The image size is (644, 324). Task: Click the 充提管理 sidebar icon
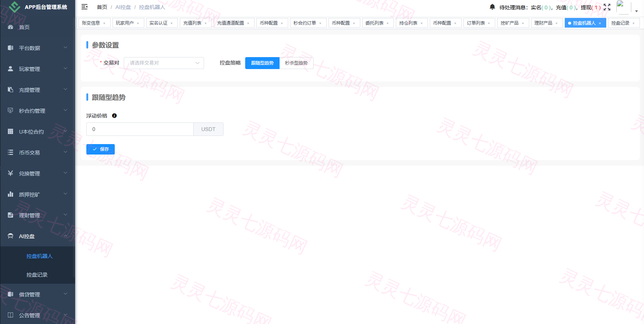click(10, 90)
